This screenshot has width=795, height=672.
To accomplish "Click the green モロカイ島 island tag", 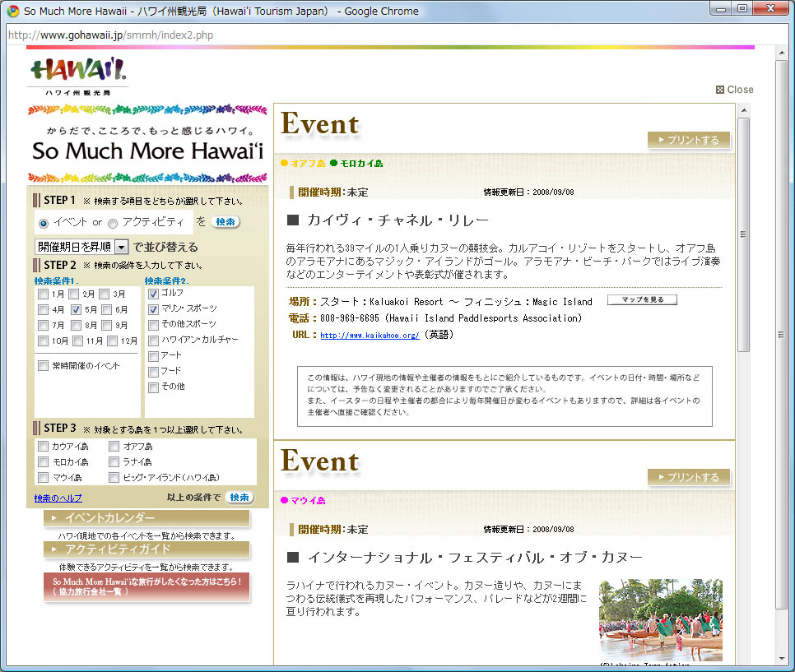I will [x=356, y=163].
